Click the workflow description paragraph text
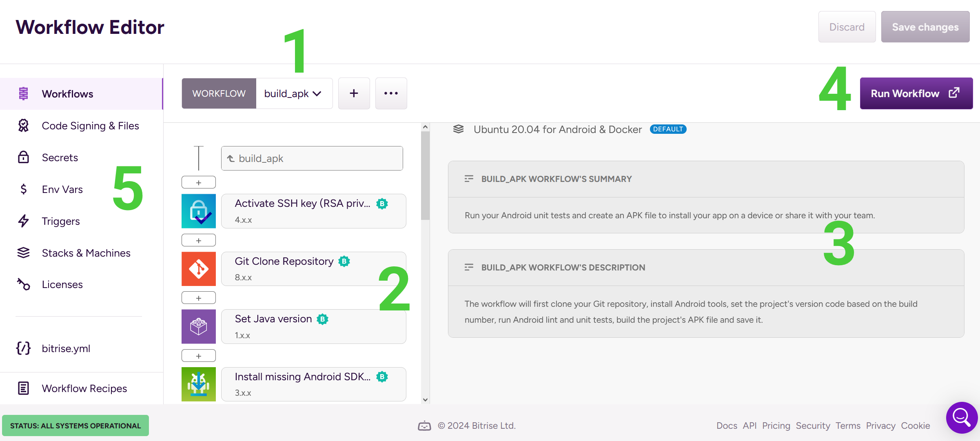This screenshot has width=980, height=441. click(691, 312)
